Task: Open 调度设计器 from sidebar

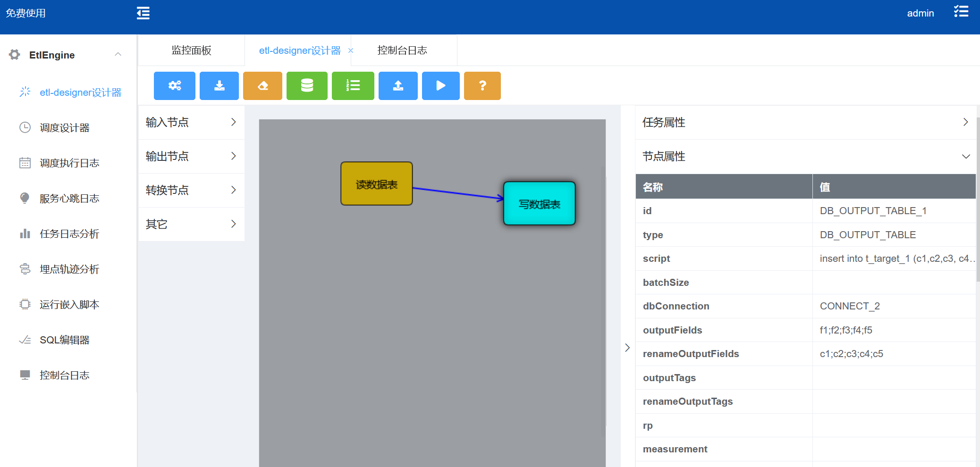Action: point(65,127)
